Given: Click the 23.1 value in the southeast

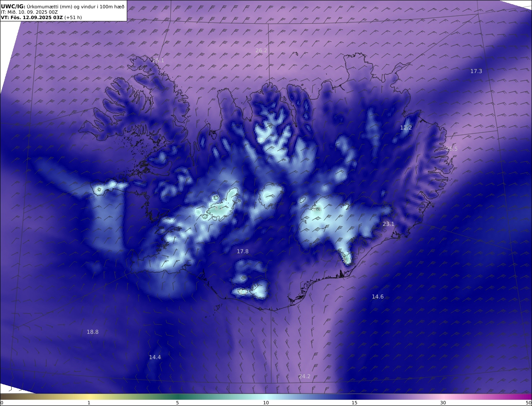Looking at the screenshot, I should [389, 224].
